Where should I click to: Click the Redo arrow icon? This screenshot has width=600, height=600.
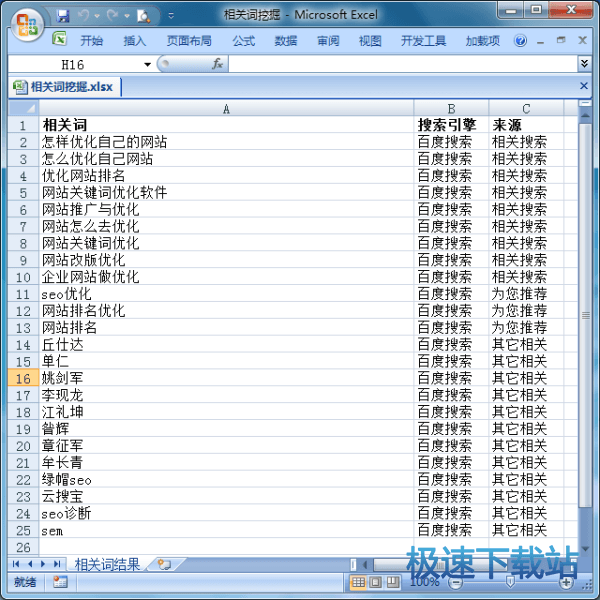[113, 15]
